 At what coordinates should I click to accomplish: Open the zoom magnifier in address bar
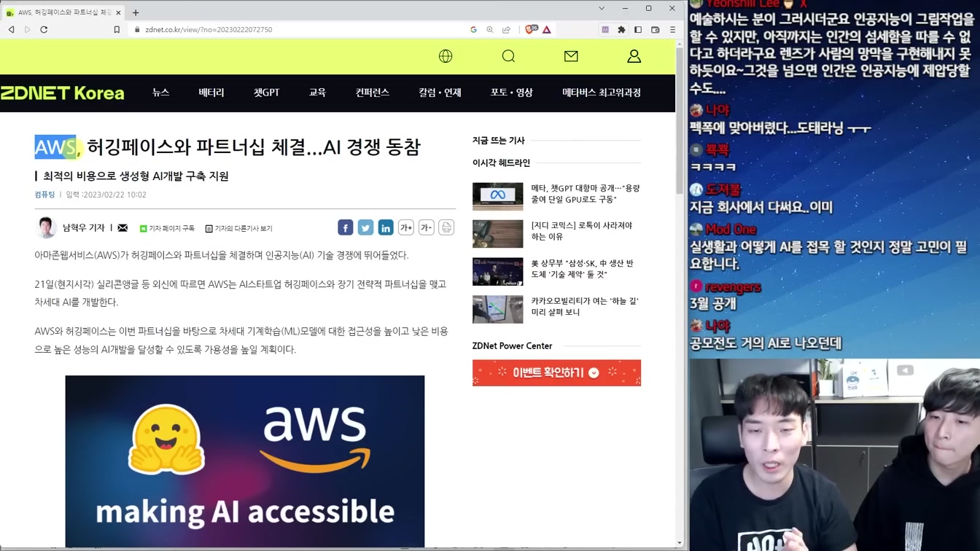(x=490, y=30)
